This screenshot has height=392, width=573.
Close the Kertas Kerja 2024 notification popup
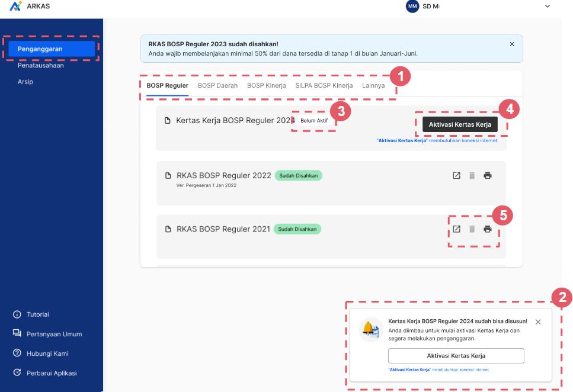pos(538,322)
